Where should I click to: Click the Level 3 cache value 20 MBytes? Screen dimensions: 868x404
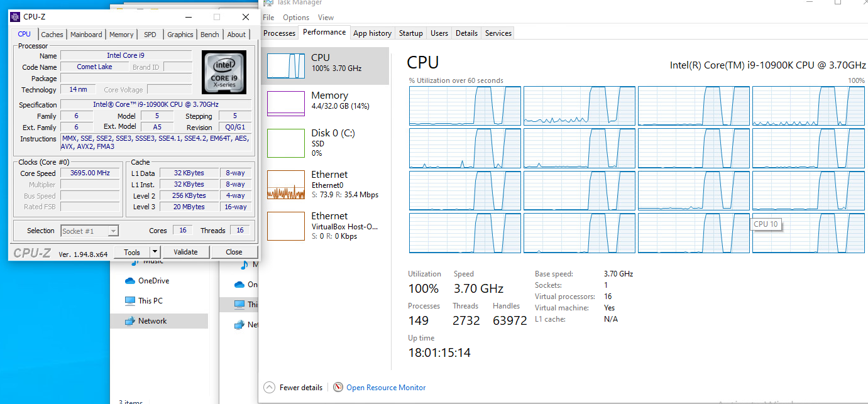click(189, 207)
